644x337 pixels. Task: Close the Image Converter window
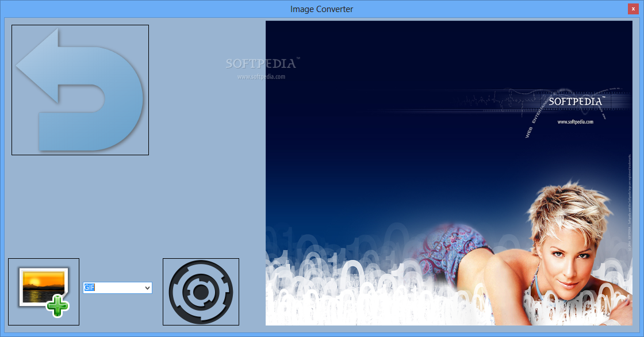point(633,9)
